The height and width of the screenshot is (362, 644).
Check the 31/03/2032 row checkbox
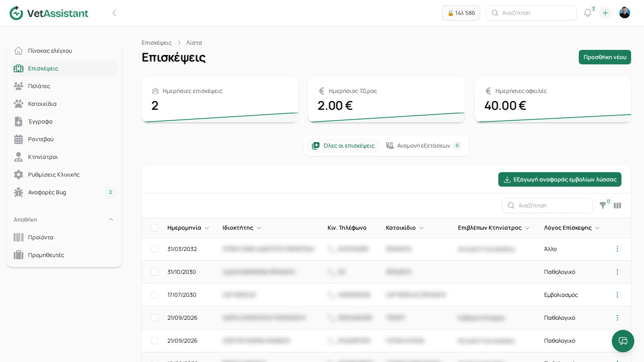coord(155,249)
